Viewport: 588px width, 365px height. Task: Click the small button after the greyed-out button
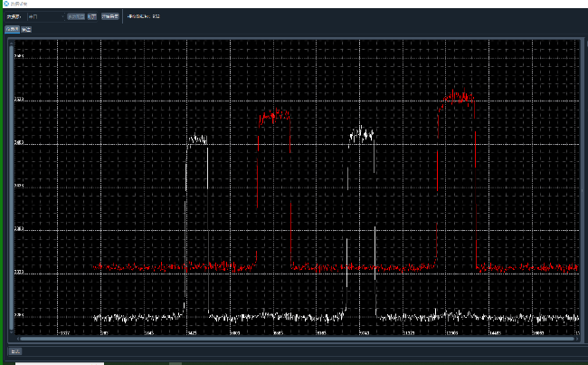(x=91, y=16)
